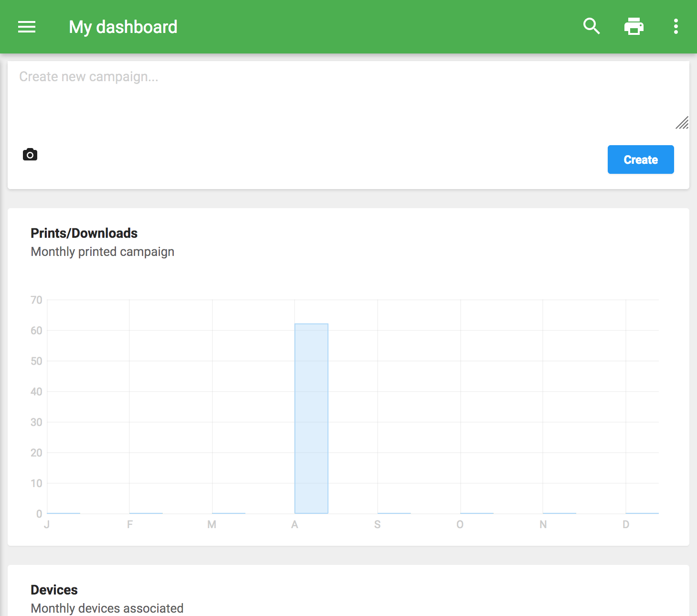The image size is (697, 616).
Task: Click the 70 value on the y-axis
Action: click(36, 300)
